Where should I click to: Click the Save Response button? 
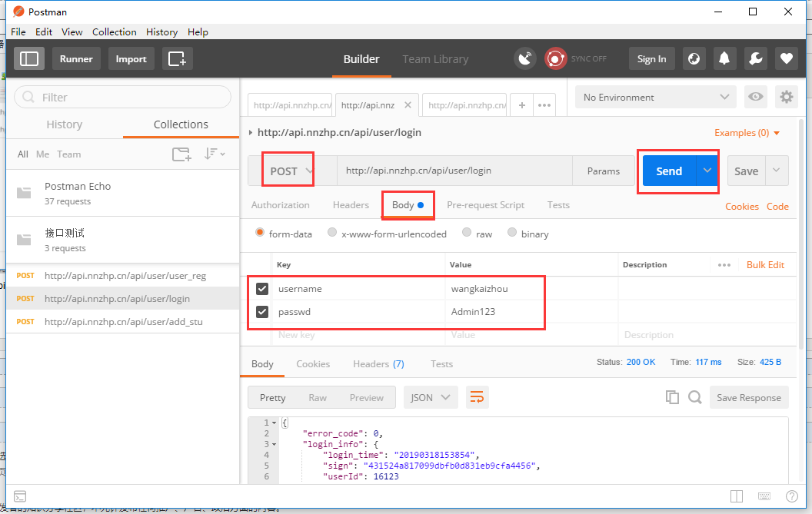[x=749, y=397]
